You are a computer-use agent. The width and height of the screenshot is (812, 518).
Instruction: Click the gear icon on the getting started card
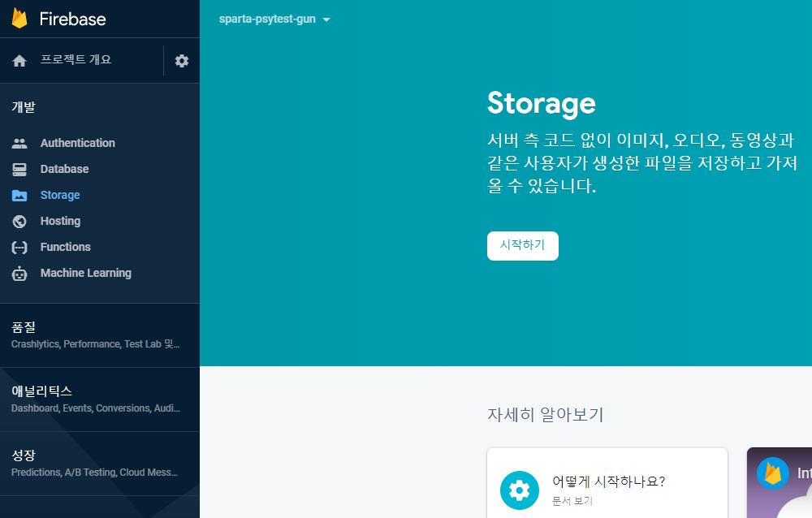click(x=520, y=490)
